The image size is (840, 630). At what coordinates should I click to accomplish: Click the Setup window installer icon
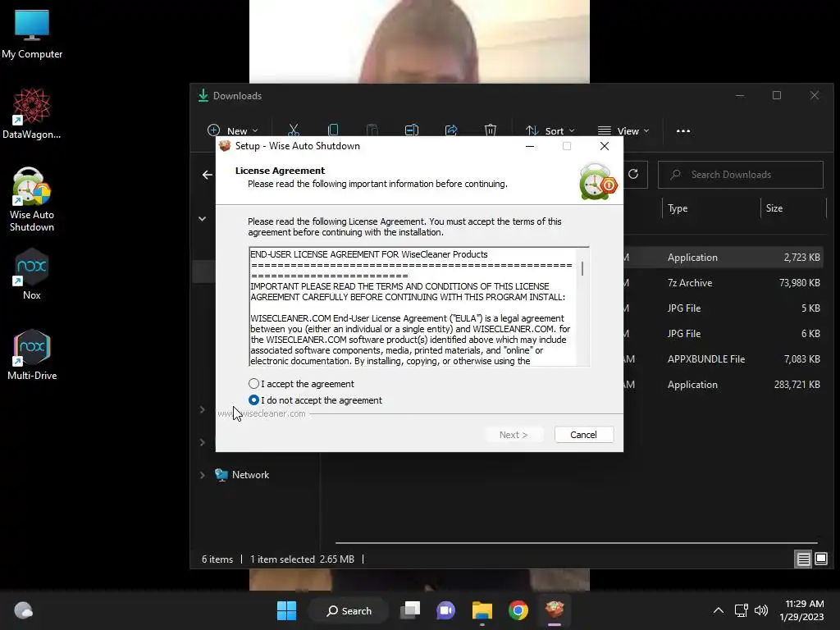[x=225, y=146]
